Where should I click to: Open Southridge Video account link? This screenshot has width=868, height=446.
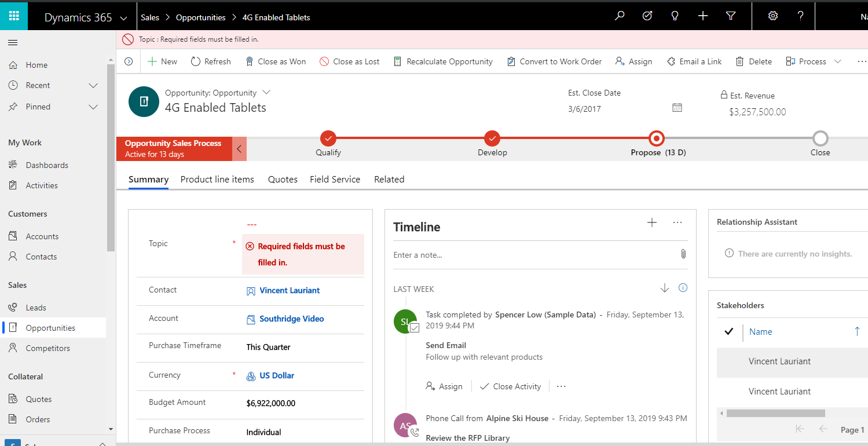pyautogui.click(x=291, y=319)
